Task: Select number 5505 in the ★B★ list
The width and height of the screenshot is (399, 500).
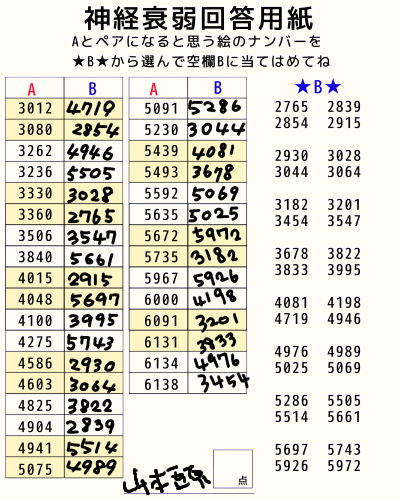Action: pyautogui.click(x=344, y=401)
